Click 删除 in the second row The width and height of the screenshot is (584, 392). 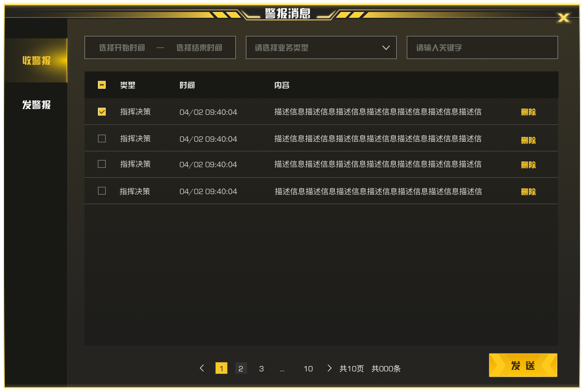(528, 140)
